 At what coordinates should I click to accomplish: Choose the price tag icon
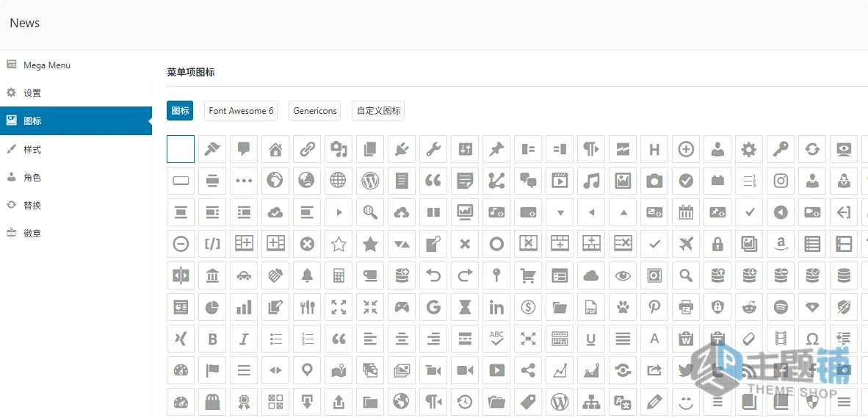(527, 401)
